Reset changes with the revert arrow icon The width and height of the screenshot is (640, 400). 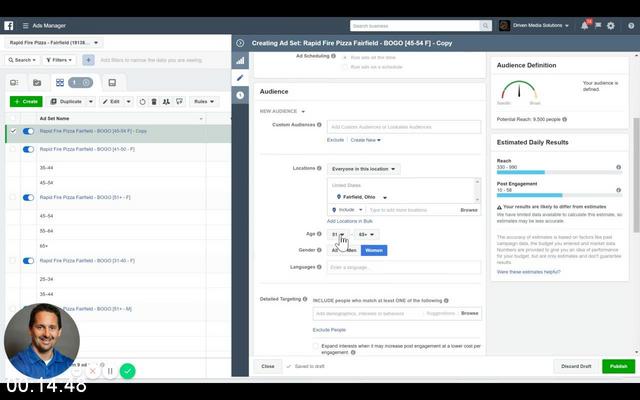click(x=142, y=102)
